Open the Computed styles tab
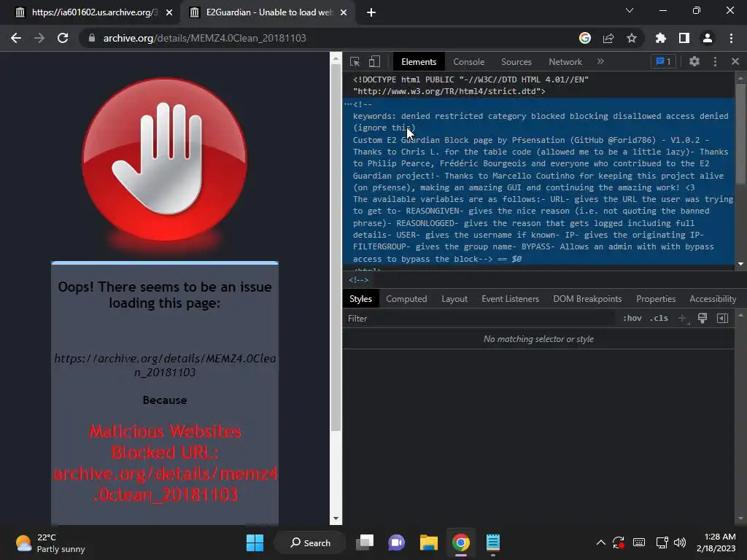This screenshot has width=747, height=560. coord(406,299)
